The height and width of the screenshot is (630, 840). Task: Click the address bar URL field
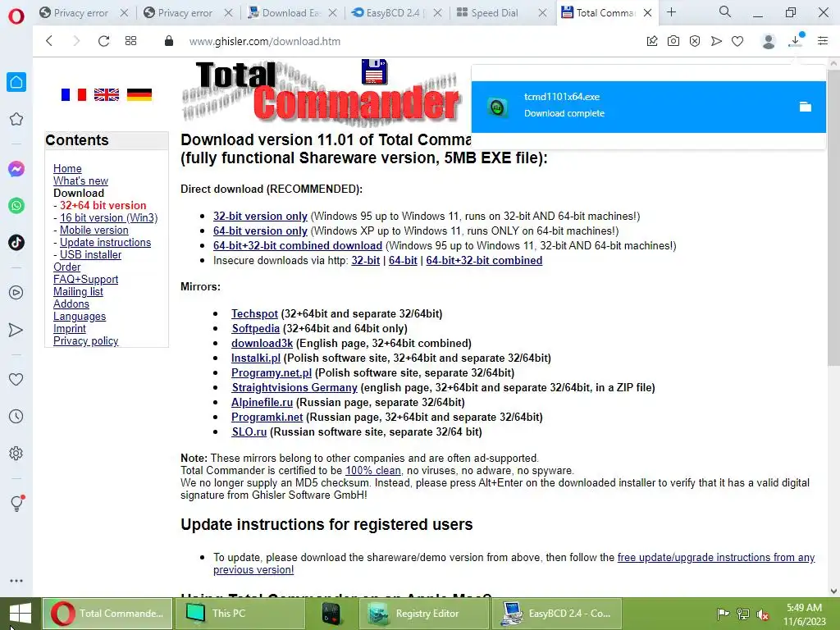(x=407, y=41)
